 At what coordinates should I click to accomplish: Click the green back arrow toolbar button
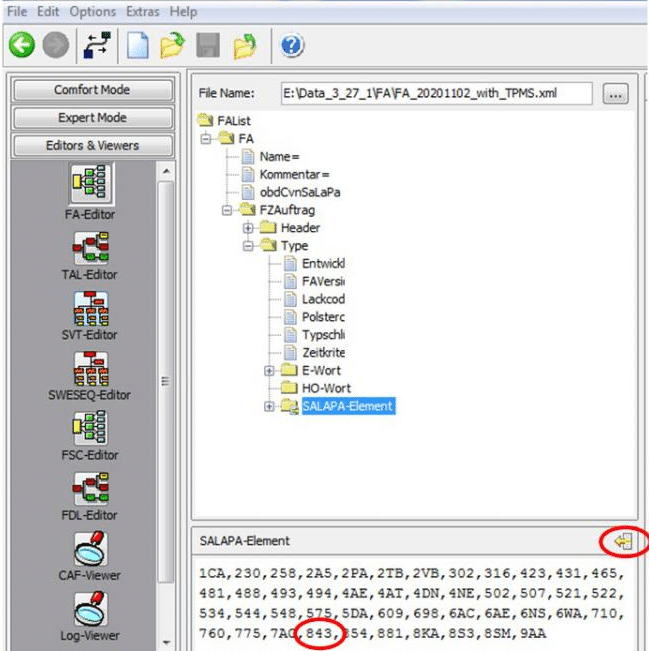pyautogui.click(x=22, y=45)
